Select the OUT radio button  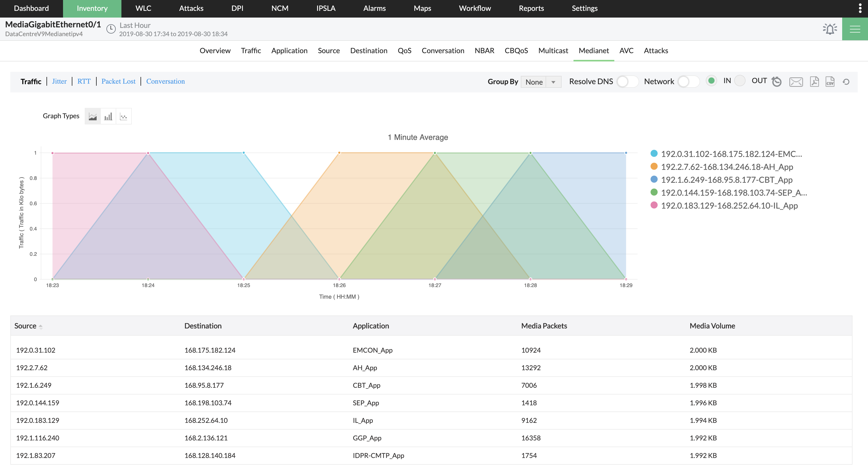click(x=740, y=81)
